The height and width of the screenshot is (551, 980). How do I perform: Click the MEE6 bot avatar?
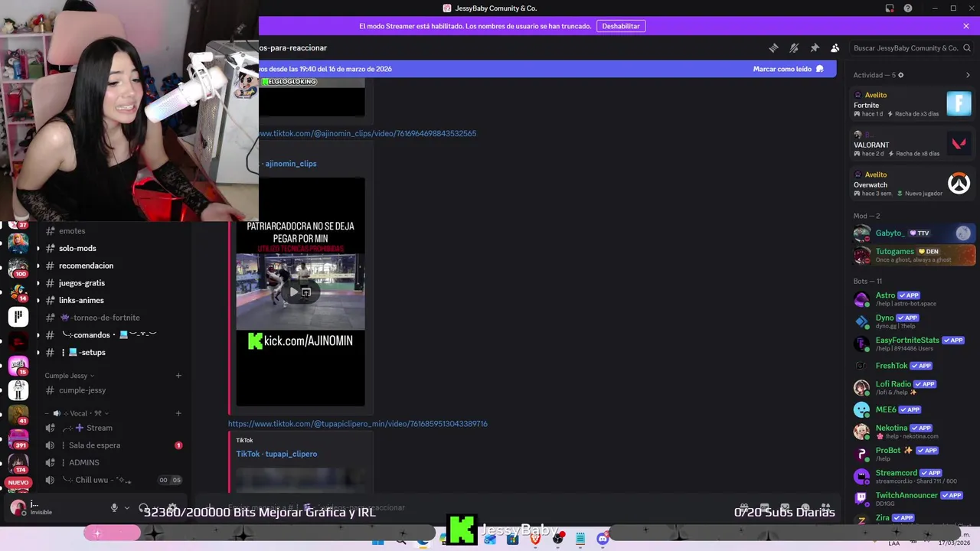[861, 409]
